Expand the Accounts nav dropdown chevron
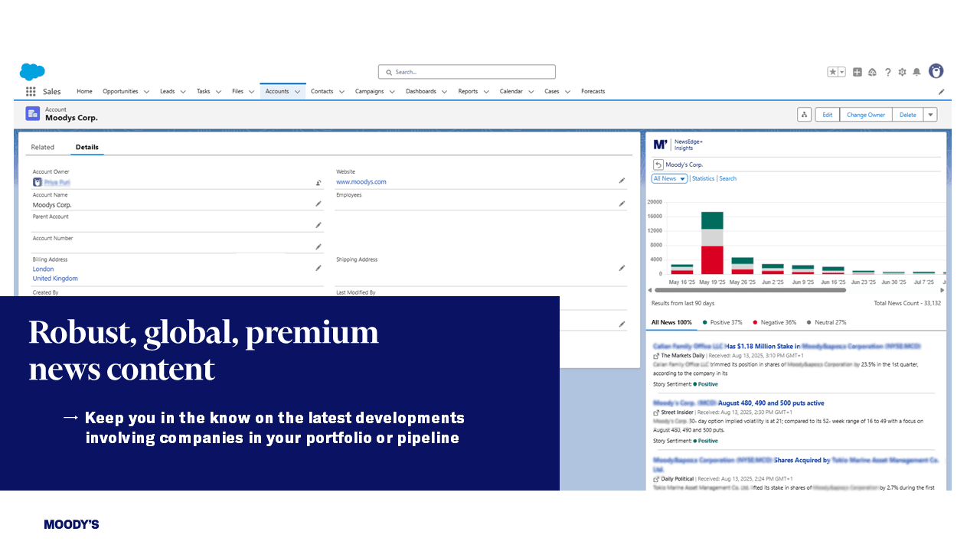This screenshot has width=980, height=551. click(x=297, y=92)
